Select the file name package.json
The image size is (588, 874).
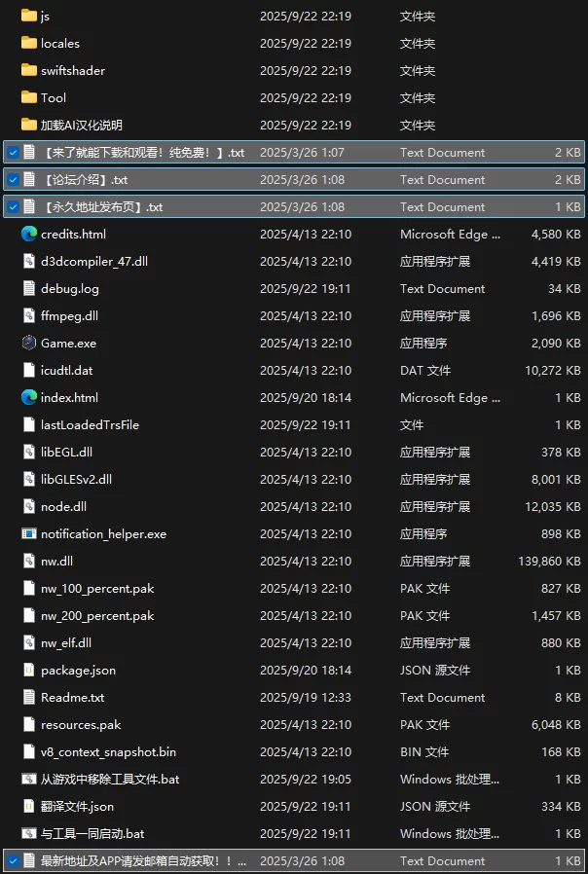[78, 671]
